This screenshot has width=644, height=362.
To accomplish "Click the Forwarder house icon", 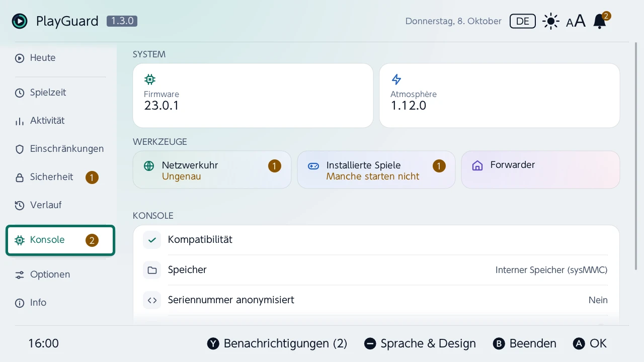I will [x=477, y=166].
